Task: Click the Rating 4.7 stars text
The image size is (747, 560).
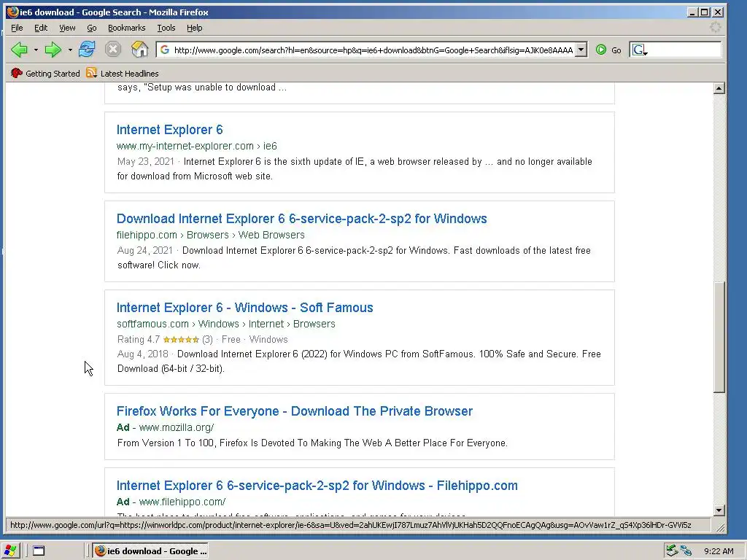Action: tap(165, 340)
